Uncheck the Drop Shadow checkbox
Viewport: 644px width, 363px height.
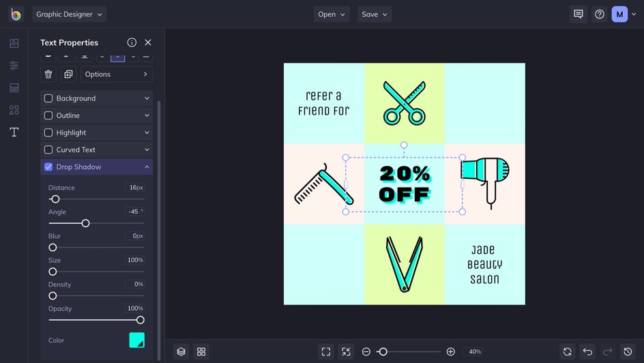pyautogui.click(x=48, y=166)
